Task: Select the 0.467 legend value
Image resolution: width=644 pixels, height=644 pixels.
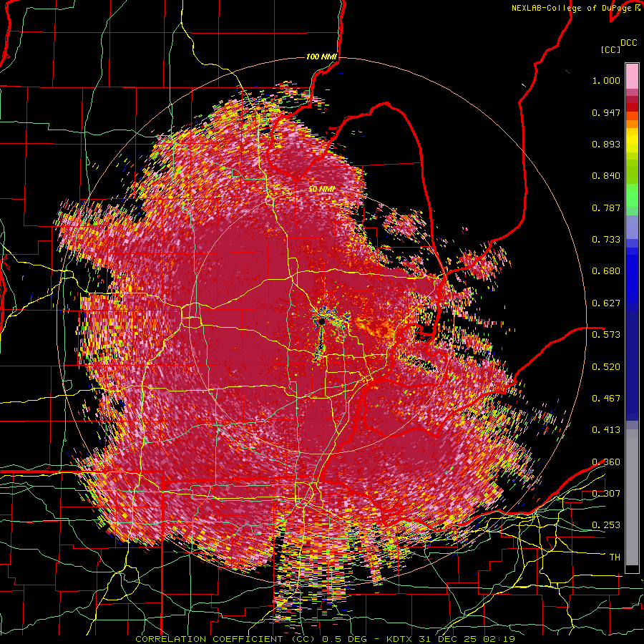Action: point(606,399)
